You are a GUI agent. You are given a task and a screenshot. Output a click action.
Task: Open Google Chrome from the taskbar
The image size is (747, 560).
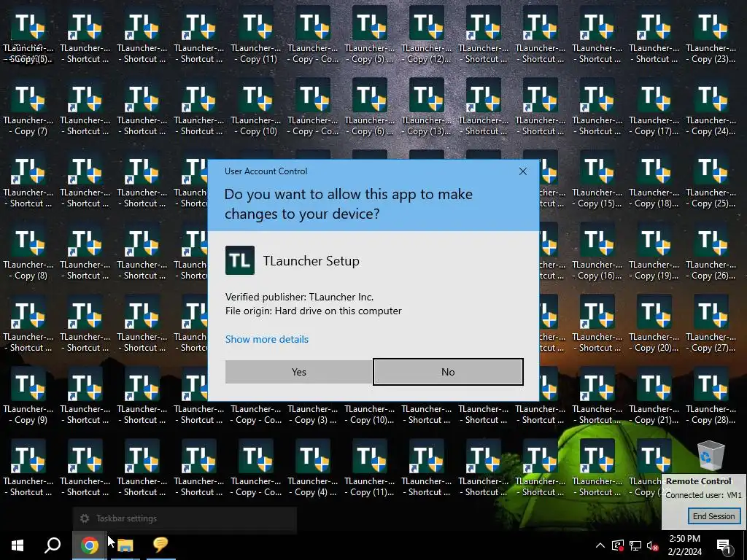point(89,545)
